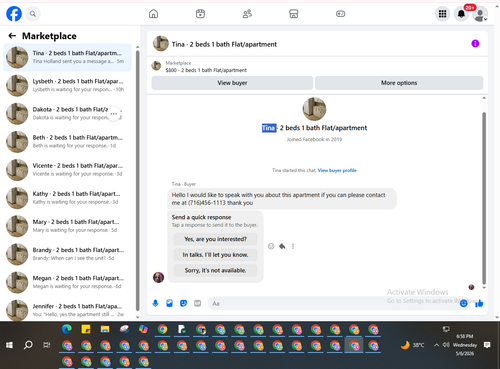The image size is (500, 369).
Task: Open weather widget showing 38°C
Action: (x=412, y=345)
